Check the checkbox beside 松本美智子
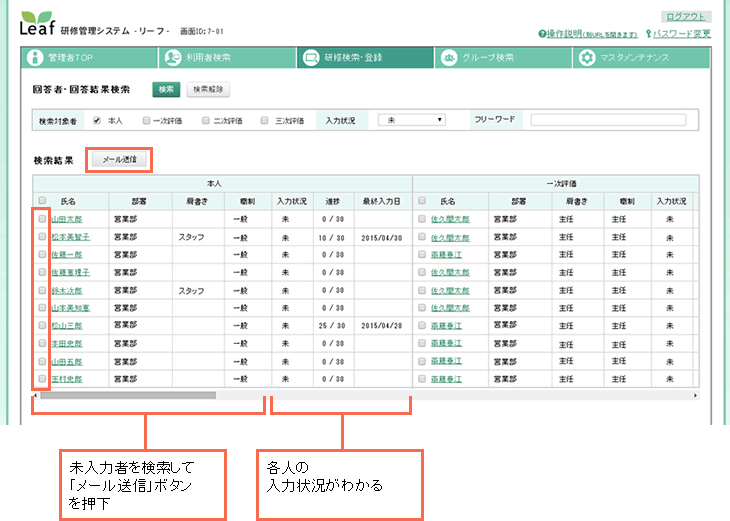The height and width of the screenshot is (521, 730). tap(42, 237)
